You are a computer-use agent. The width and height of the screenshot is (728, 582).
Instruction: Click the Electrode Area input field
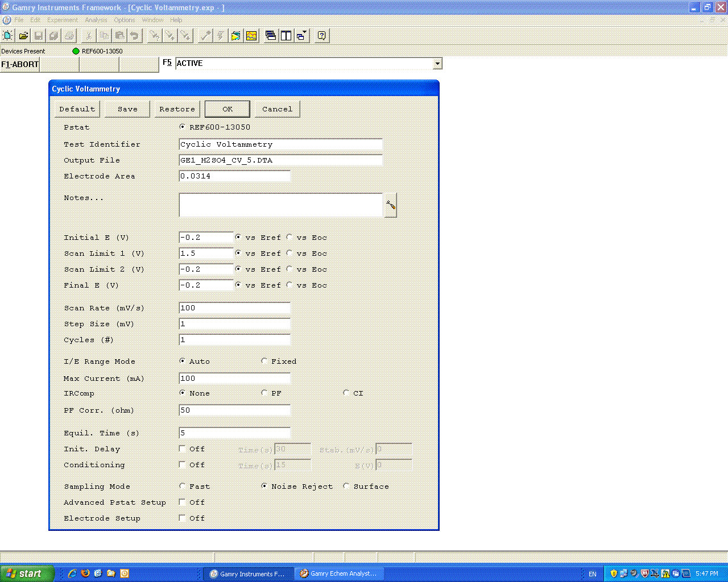[234, 176]
